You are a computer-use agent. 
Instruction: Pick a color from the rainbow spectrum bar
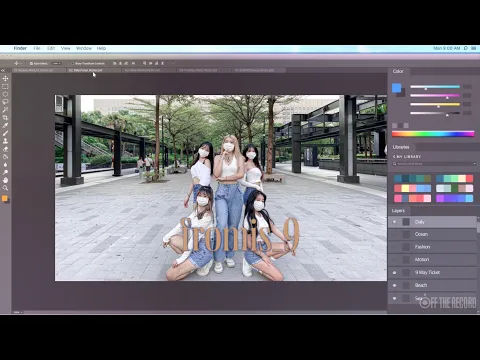[x=433, y=134]
